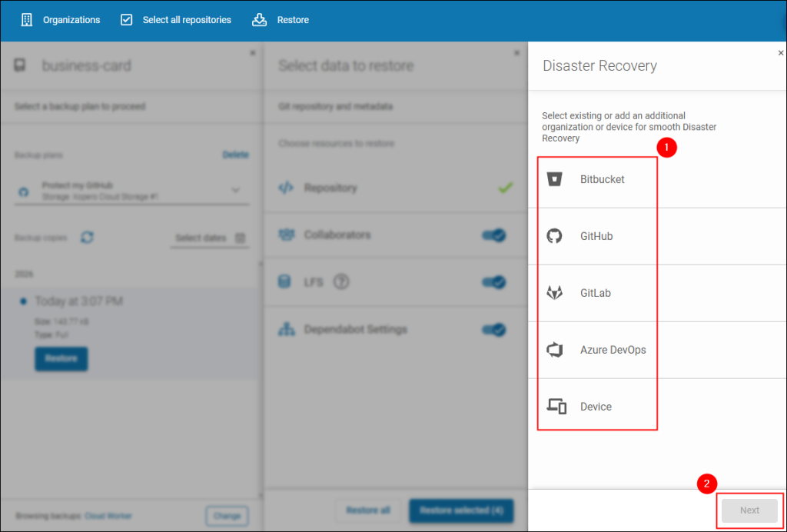Click the Organizations building icon
The image size is (787, 532).
[x=27, y=20]
